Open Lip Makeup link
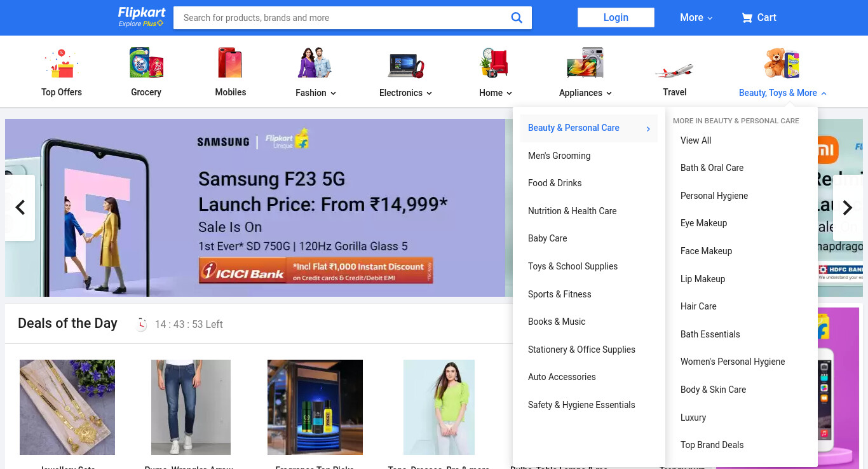 [703, 279]
